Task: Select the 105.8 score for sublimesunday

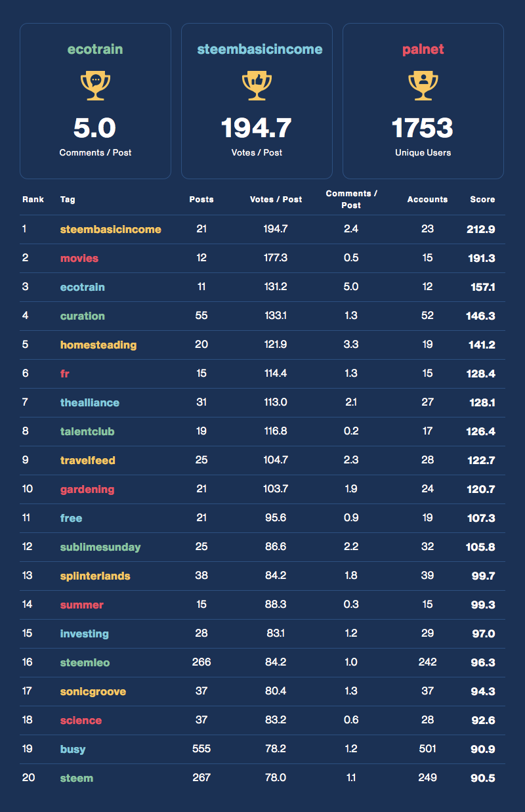Action: pos(482,547)
